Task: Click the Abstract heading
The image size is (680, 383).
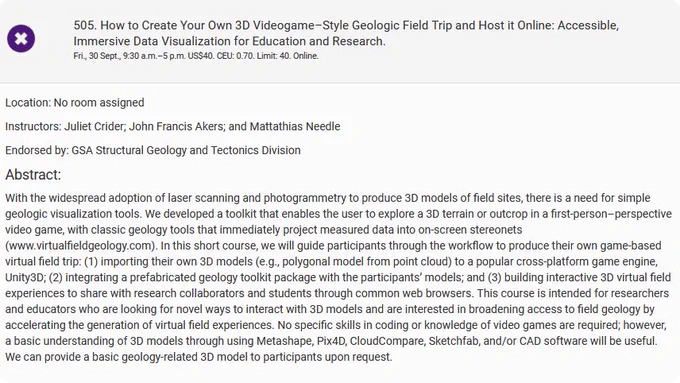Action: coord(33,175)
